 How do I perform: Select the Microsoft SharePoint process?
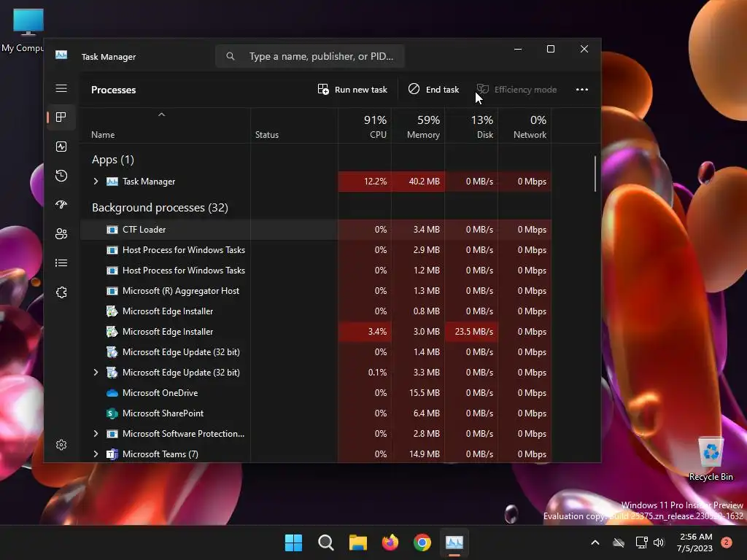coord(315,413)
